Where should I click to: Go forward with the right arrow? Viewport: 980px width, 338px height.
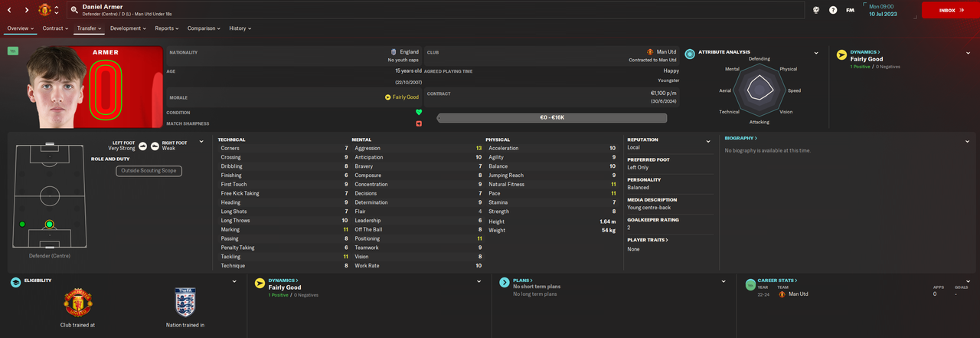27,10
